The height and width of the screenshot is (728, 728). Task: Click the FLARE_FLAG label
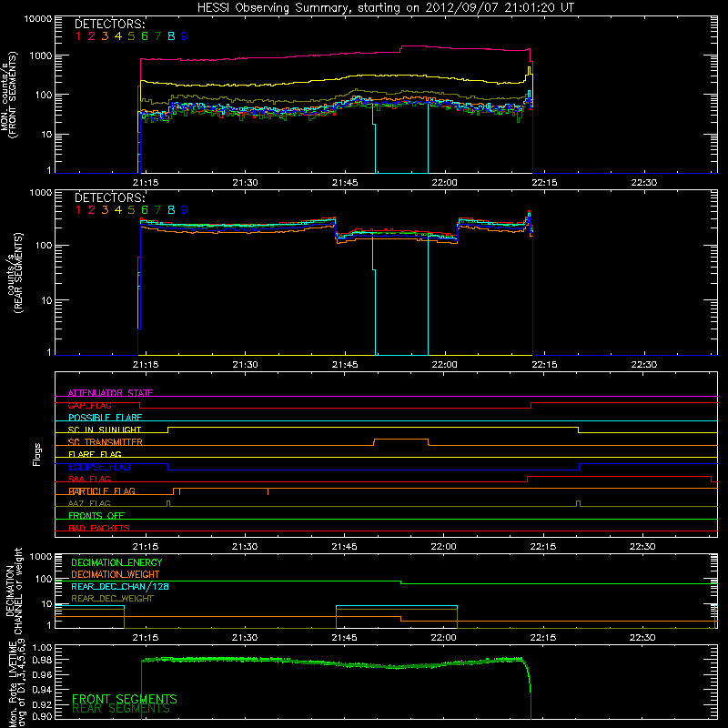point(95,454)
